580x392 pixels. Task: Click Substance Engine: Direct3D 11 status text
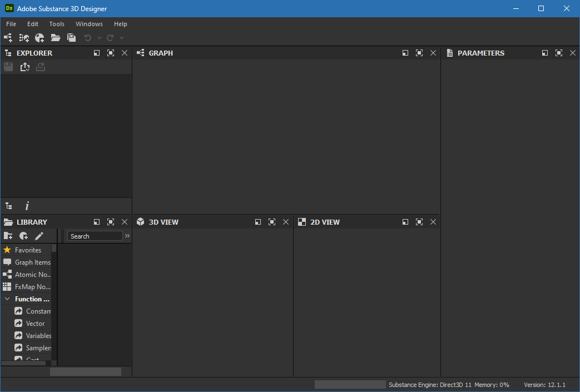430,385
